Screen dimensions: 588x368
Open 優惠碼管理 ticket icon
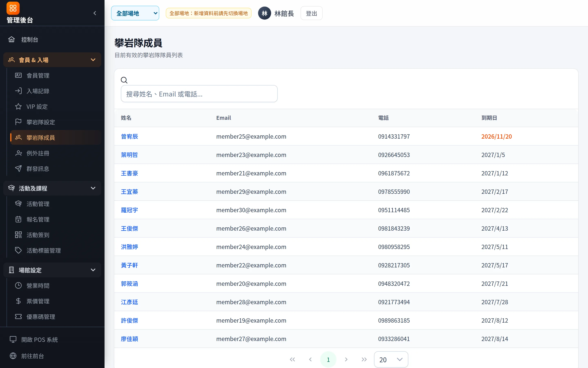click(x=18, y=317)
